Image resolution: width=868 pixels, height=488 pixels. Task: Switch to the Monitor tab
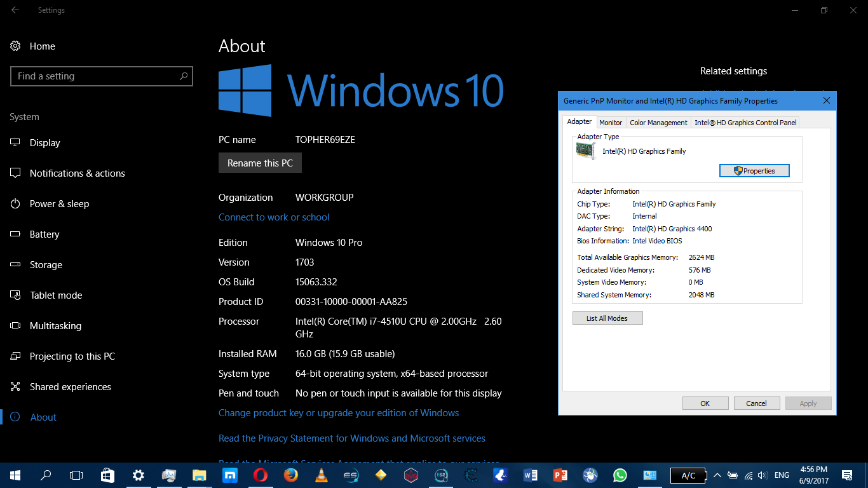pos(611,123)
